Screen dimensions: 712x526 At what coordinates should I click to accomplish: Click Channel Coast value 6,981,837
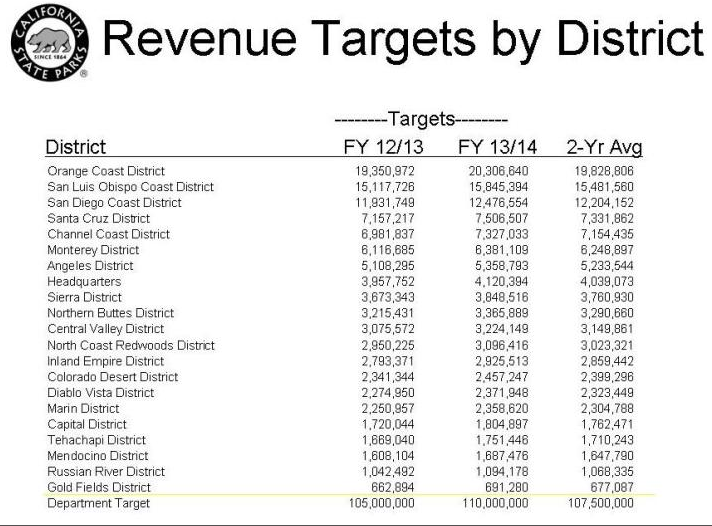point(388,234)
